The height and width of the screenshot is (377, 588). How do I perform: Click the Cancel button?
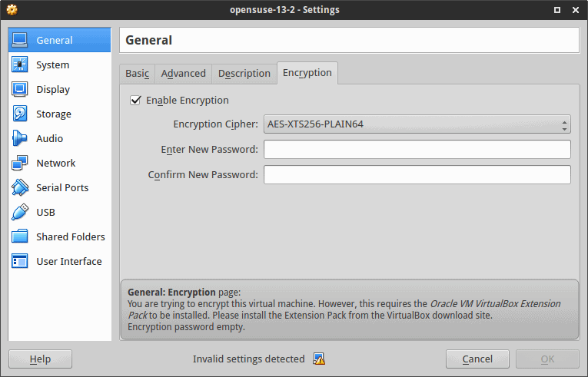click(x=477, y=359)
